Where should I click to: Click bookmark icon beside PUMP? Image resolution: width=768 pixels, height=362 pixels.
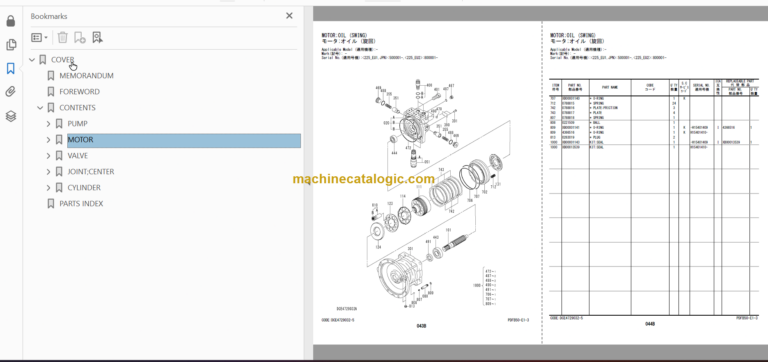[x=59, y=124]
